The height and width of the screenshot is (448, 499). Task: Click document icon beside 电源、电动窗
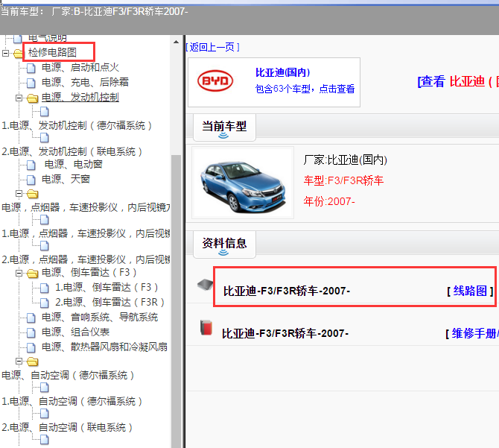(31, 165)
